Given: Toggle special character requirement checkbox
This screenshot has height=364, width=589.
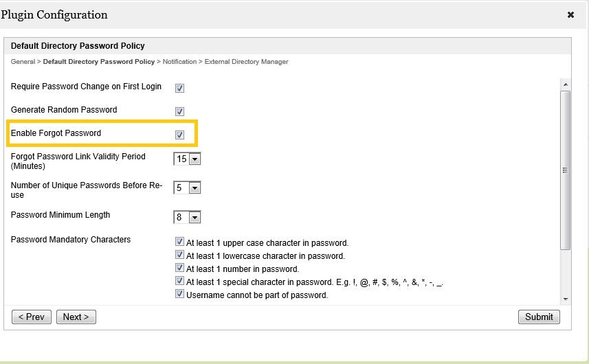Looking at the screenshot, I should [x=180, y=282].
